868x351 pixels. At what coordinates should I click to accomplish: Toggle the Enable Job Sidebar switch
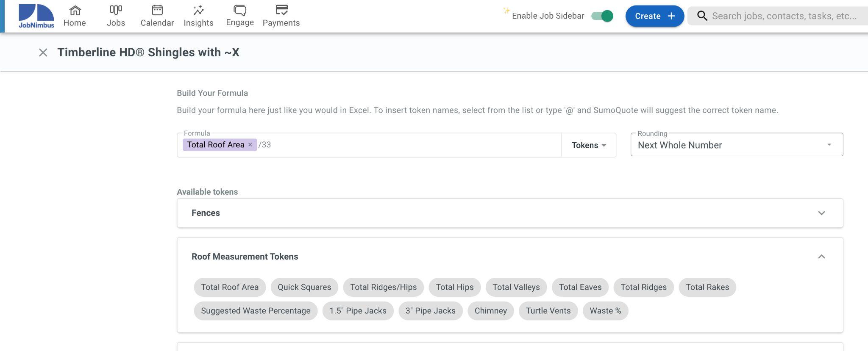pyautogui.click(x=602, y=16)
